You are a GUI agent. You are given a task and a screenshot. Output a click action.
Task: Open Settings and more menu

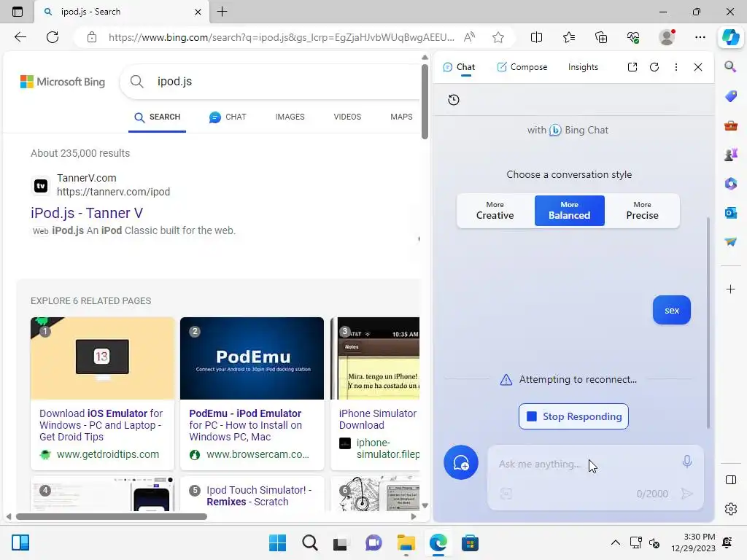(x=700, y=37)
